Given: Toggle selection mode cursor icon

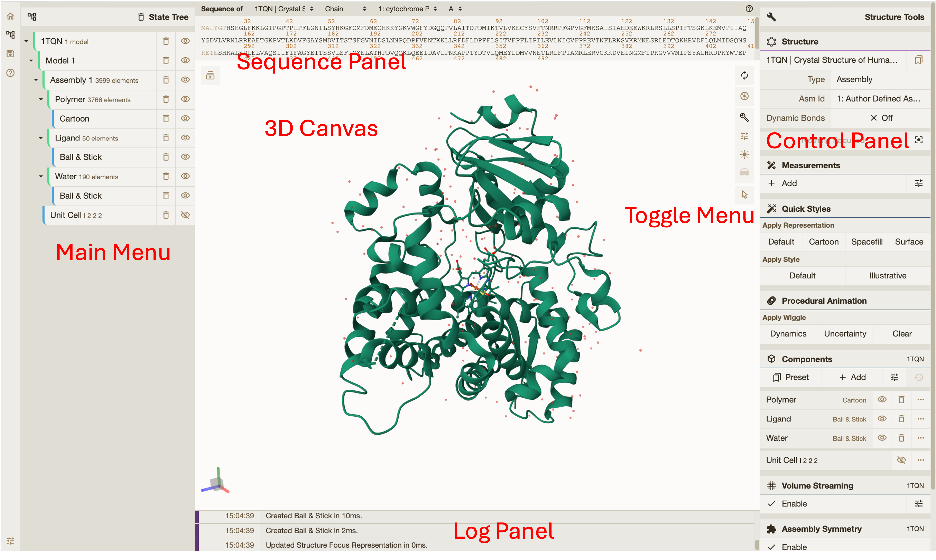Looking at the screenshot, I should (x=744, y=195).
